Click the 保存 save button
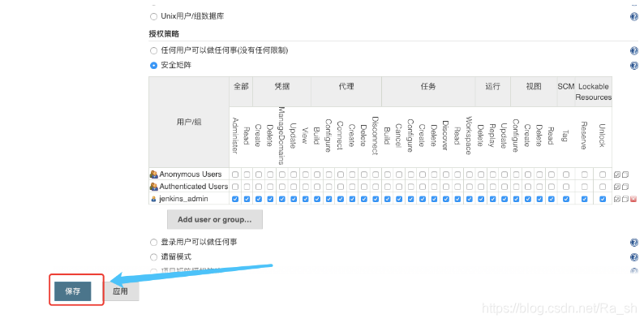 [73, 291]
